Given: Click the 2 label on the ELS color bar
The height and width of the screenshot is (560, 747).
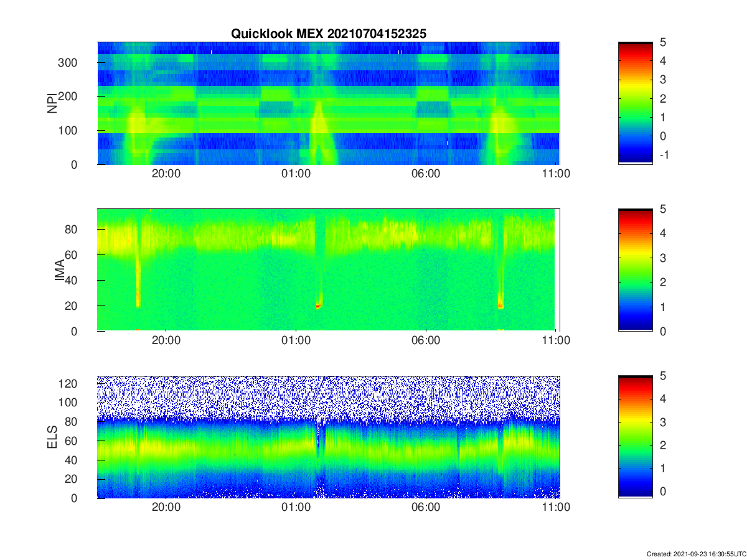Looking at the screenshot, I should [x=664, y=446].
